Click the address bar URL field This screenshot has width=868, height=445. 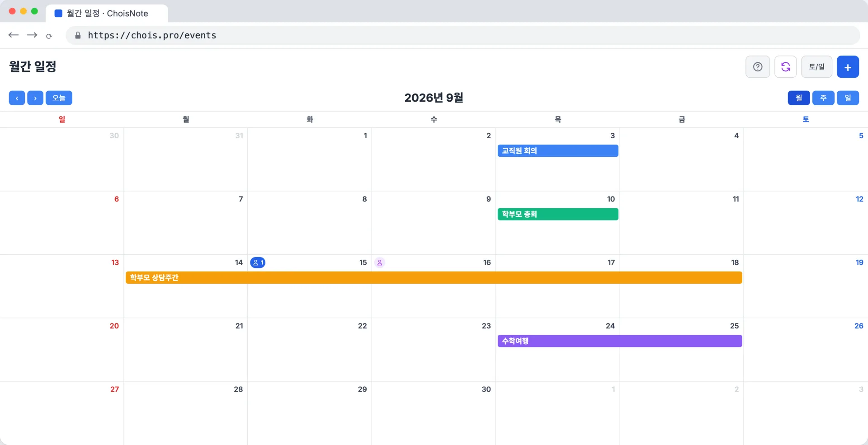tap(463, 35)
